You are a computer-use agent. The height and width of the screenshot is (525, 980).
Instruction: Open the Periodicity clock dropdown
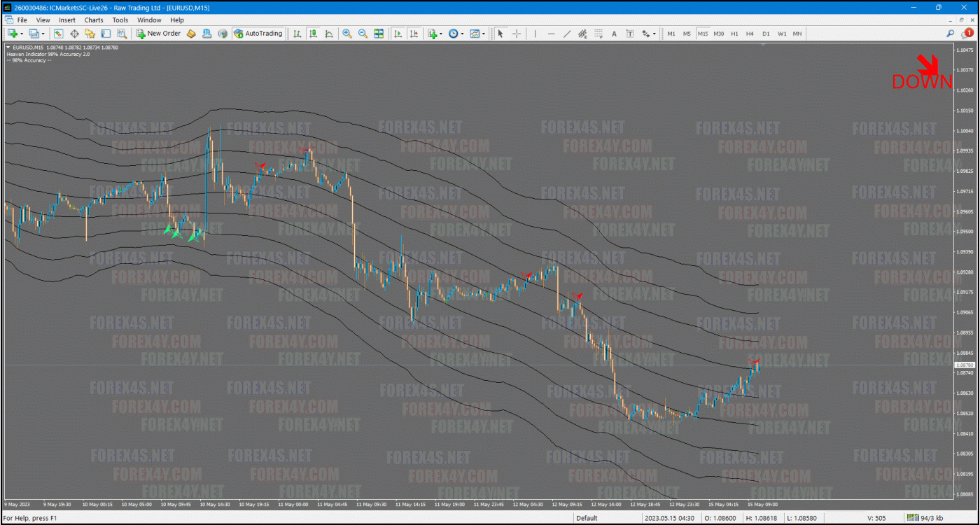tap(455, 34)
